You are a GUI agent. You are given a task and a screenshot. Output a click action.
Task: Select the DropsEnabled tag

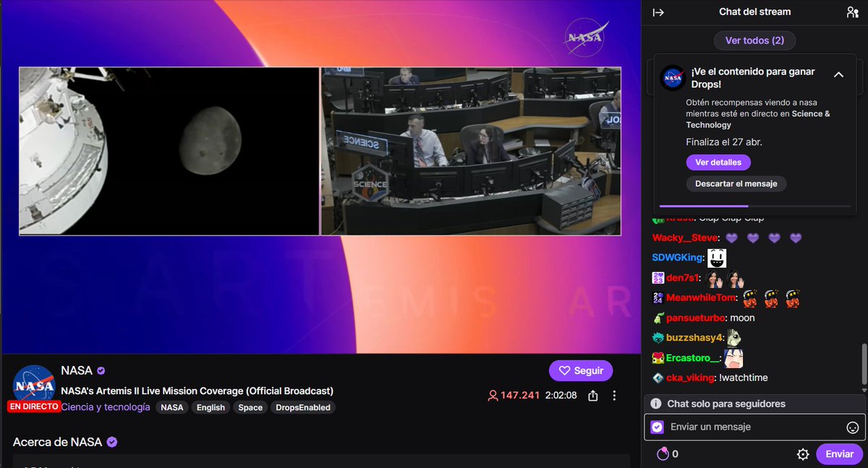[303, 407]
